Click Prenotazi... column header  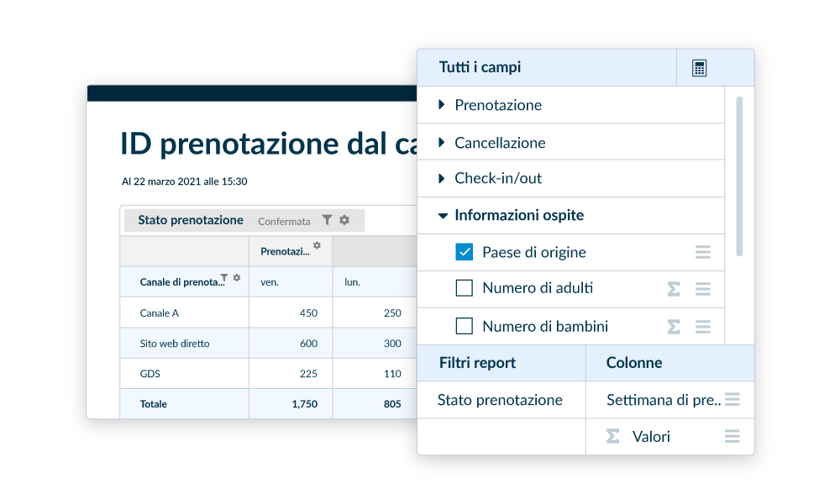(285, 251)
